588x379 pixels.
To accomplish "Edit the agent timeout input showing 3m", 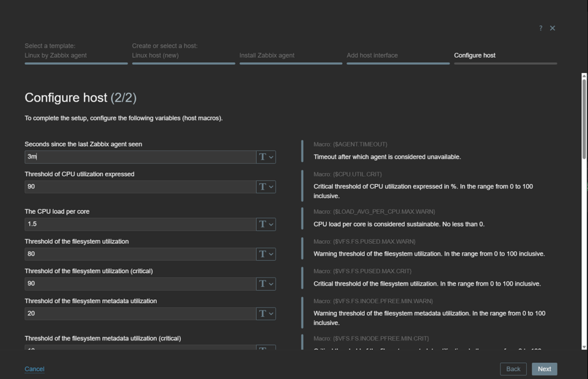I will coord(138,157).
